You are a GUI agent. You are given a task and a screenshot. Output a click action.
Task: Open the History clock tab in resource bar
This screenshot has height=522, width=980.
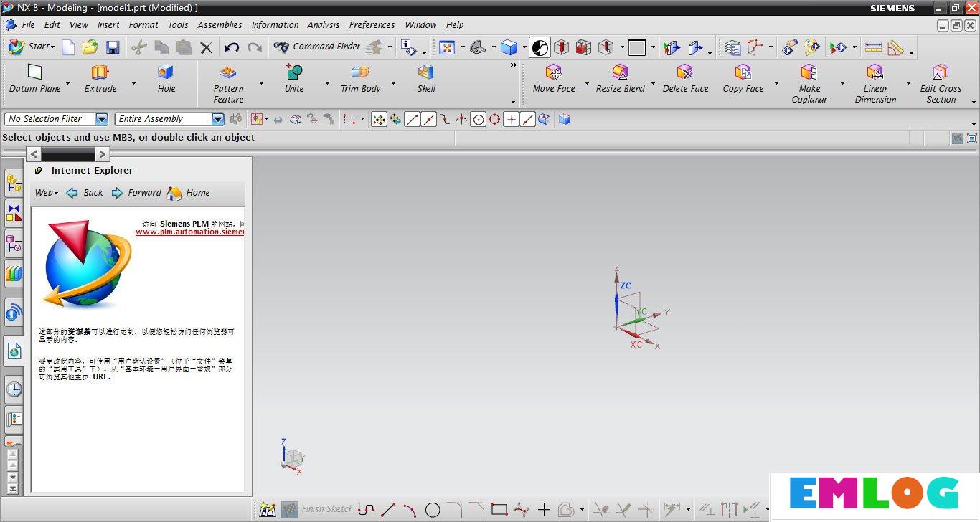pyautogui.click(x=14, y=389)
